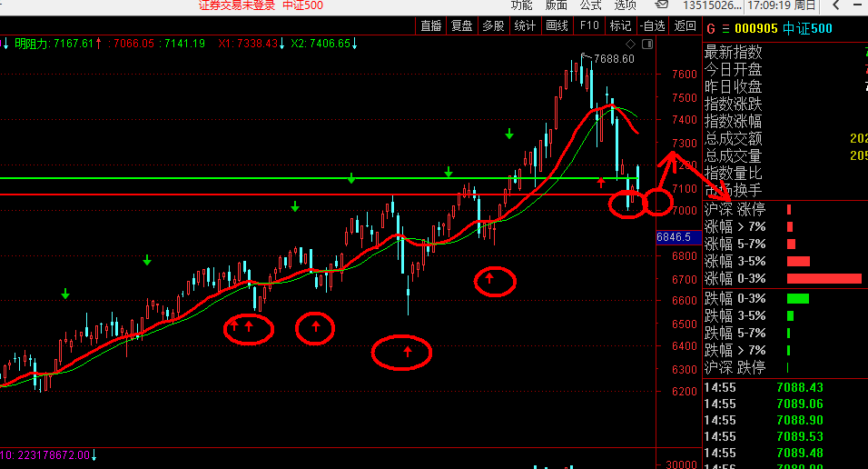Click the red G icon beside stock code
868x469 pixels.
pyautogui.click(x=711, y=28)
